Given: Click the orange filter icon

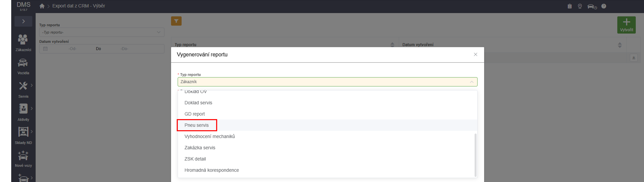Looking at the screenshot, I should (176, 21).
